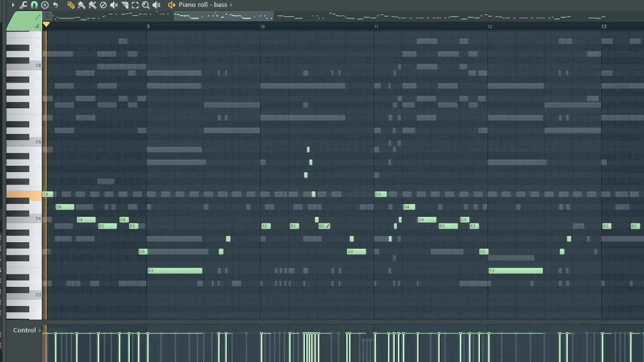
Task: Jump to bar 11 on the timeline
Action: [376, 26]
